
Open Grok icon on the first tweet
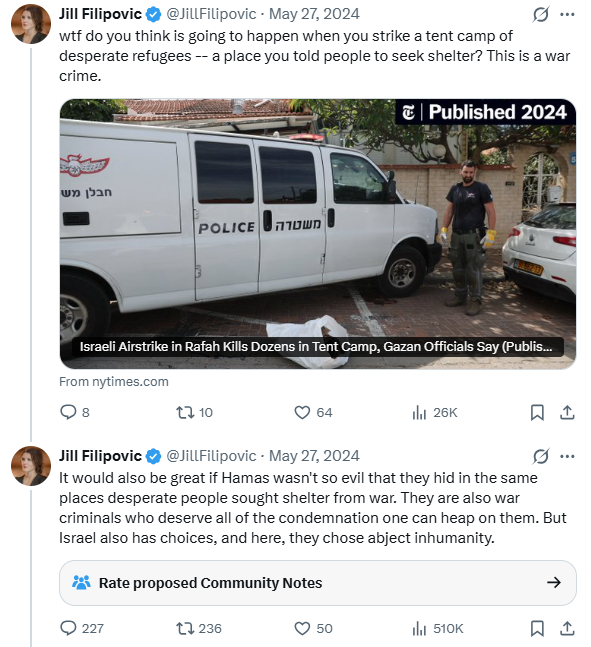coord(540,14)
